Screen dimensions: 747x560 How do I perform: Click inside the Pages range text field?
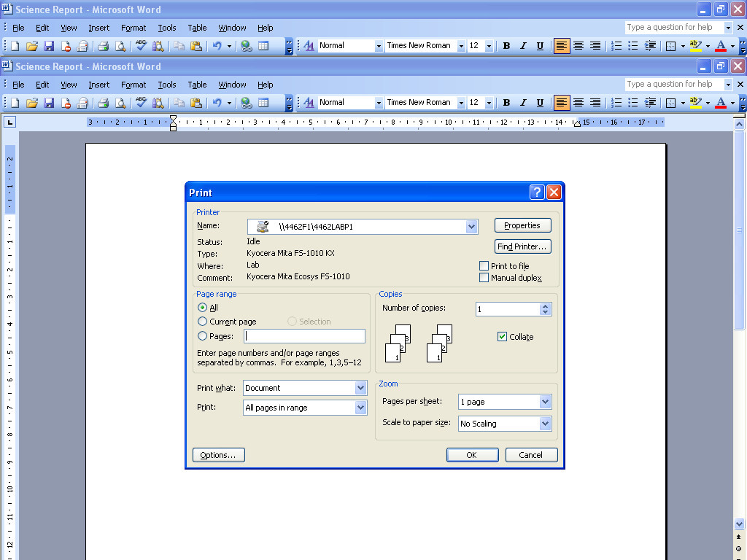point(304,336)
